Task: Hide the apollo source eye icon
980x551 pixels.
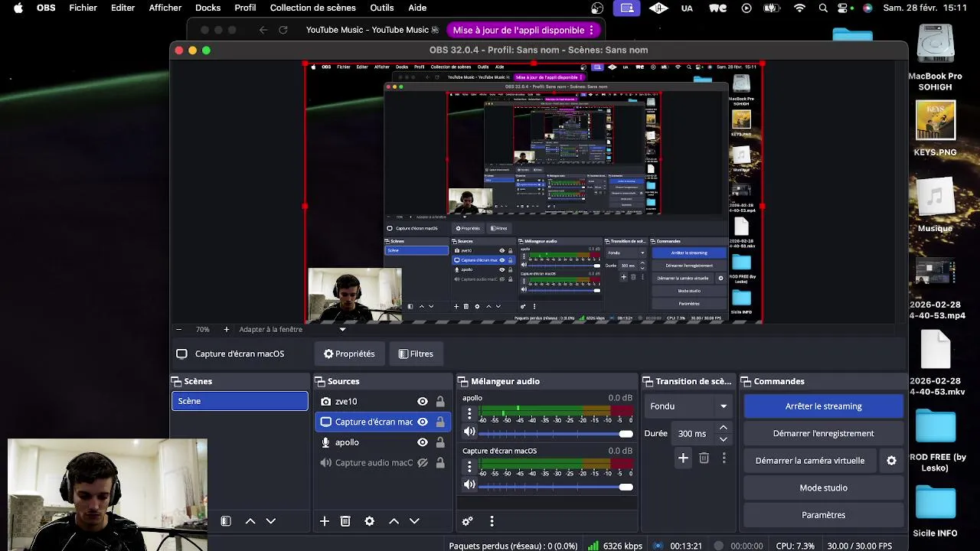Action: 423,442
